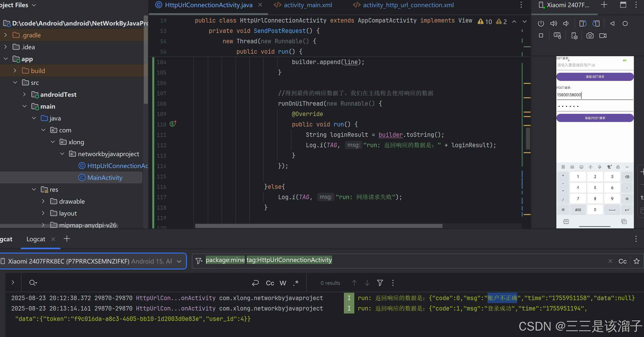
Task: Tap the 发起GET请求 button on device
Action: pos(594,77)
